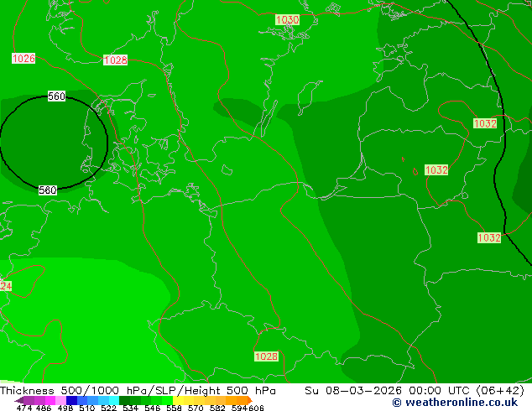This screenshot has height=411, width=532.
Task: Click the 1032 label on the small closed loop
Action: (x=485, y=123)
